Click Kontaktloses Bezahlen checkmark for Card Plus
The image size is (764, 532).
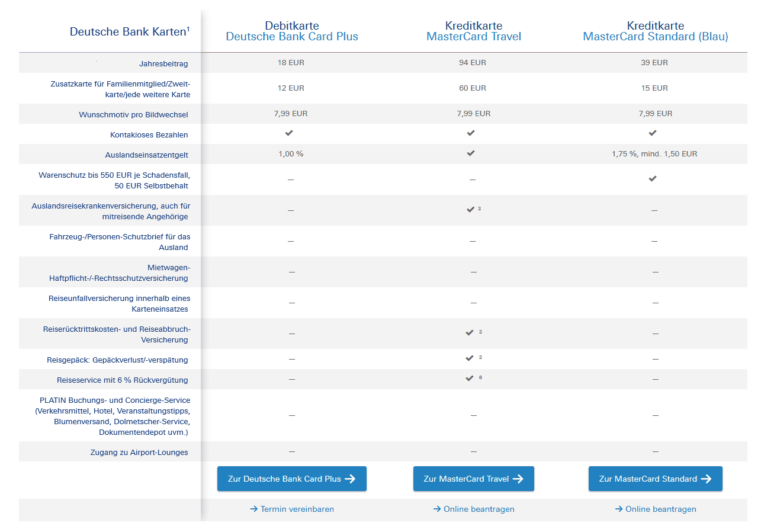(x=290, y=133)
